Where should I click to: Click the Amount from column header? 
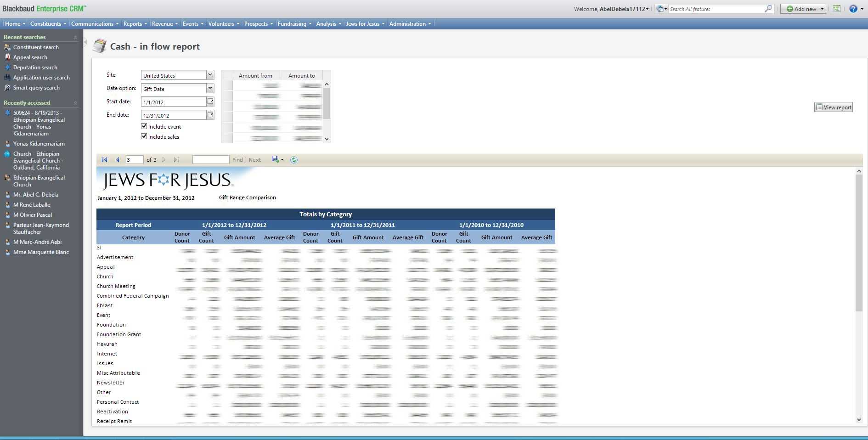coord(255,76)
